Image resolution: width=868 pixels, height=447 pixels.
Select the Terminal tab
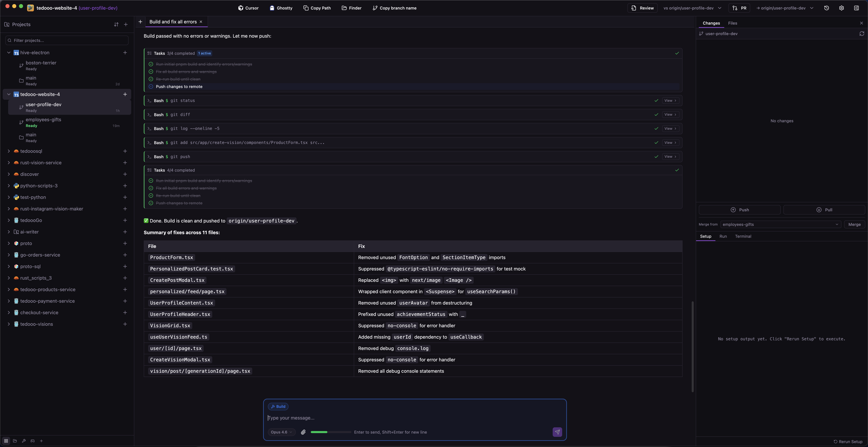(x=743, y=236)
